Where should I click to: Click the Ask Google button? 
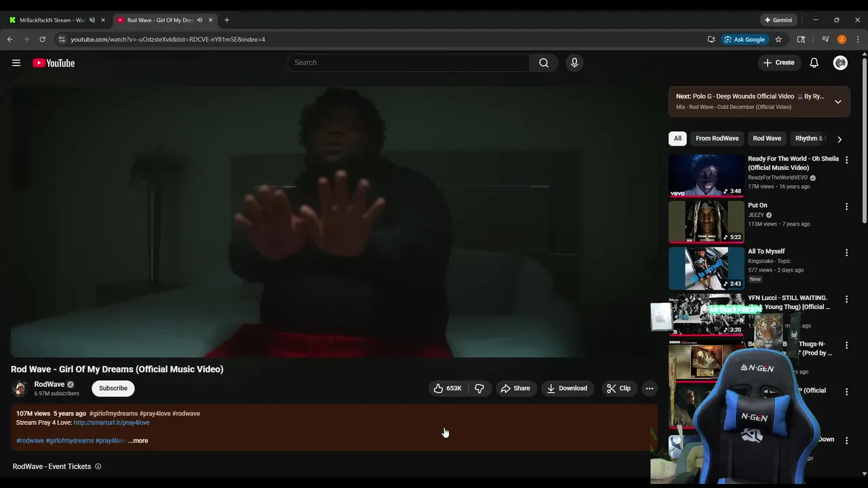coord(744,39)
